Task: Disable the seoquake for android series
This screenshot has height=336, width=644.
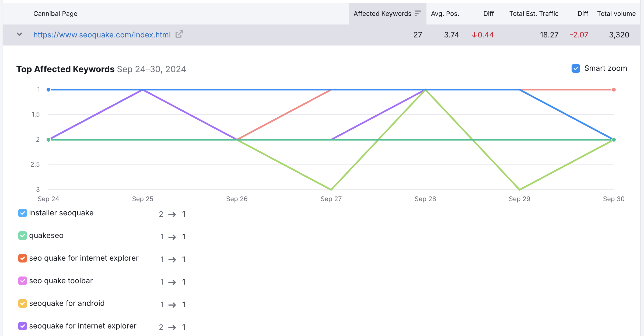Action: click(22, 303)
